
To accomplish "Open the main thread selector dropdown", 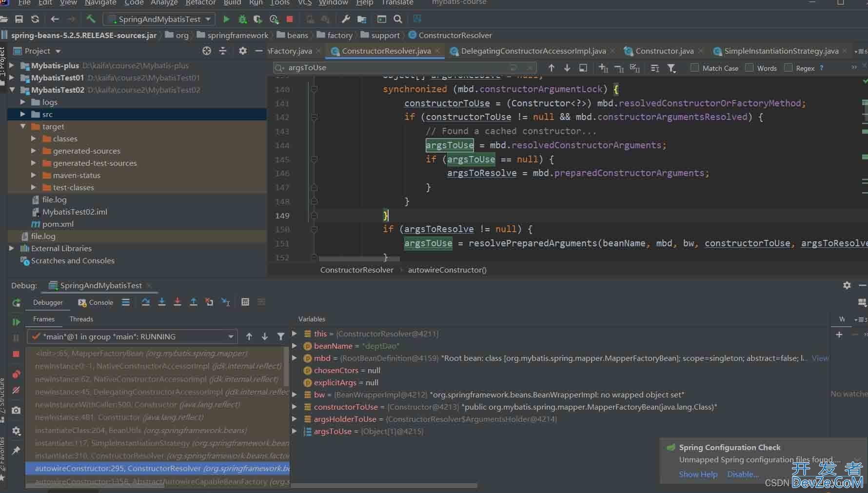I will tap(132, 336).
